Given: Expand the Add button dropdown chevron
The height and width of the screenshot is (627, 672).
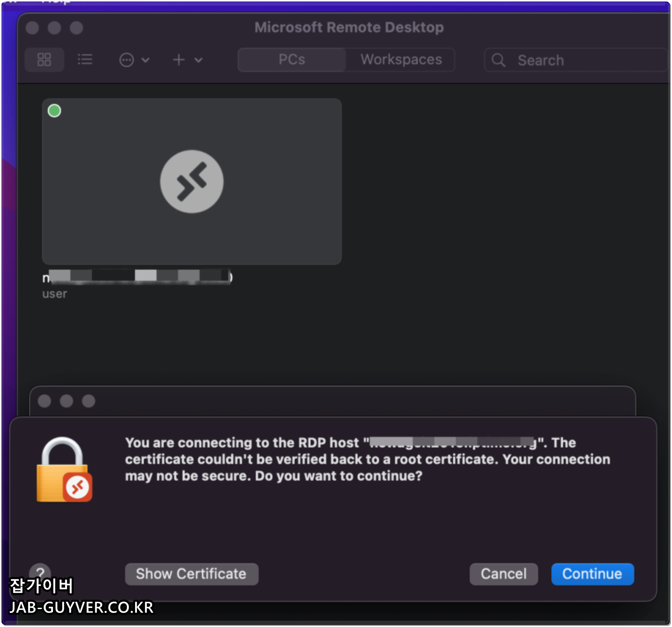Looking at the screenshot, I should (x=199, y=60).
